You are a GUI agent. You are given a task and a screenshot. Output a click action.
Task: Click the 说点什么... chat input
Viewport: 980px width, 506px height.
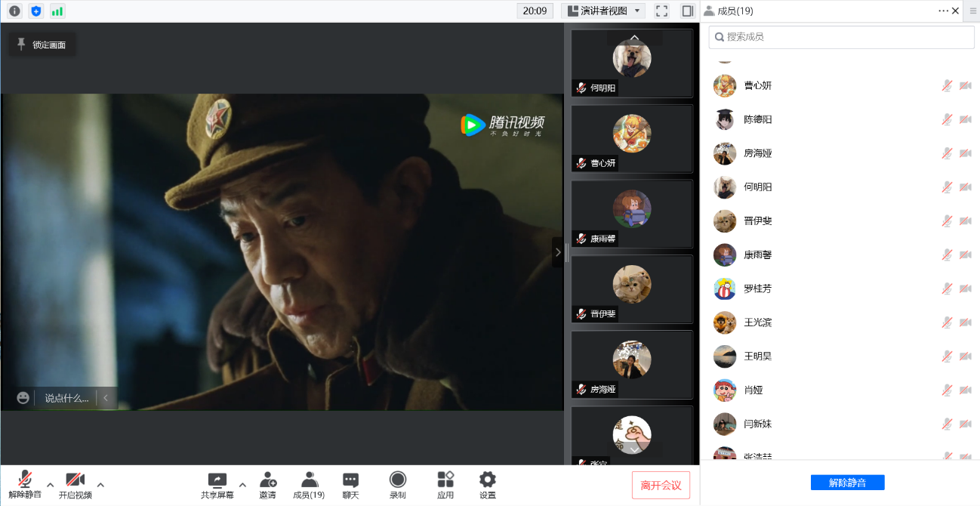[x=66, y=398]
